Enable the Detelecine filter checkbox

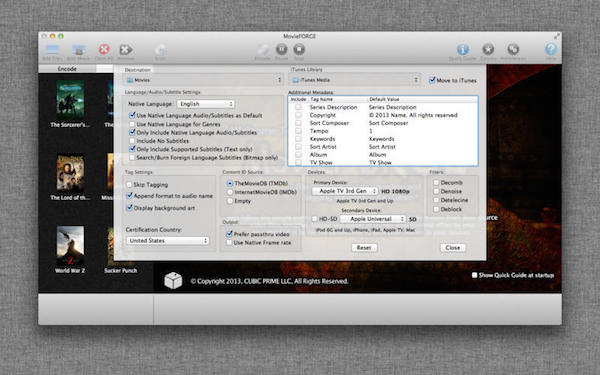pos(436,200)
